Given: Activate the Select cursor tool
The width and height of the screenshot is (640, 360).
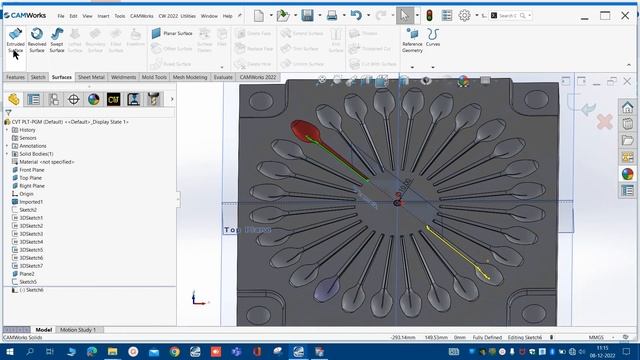Looking at the screenshot, I should coord(404,16).
